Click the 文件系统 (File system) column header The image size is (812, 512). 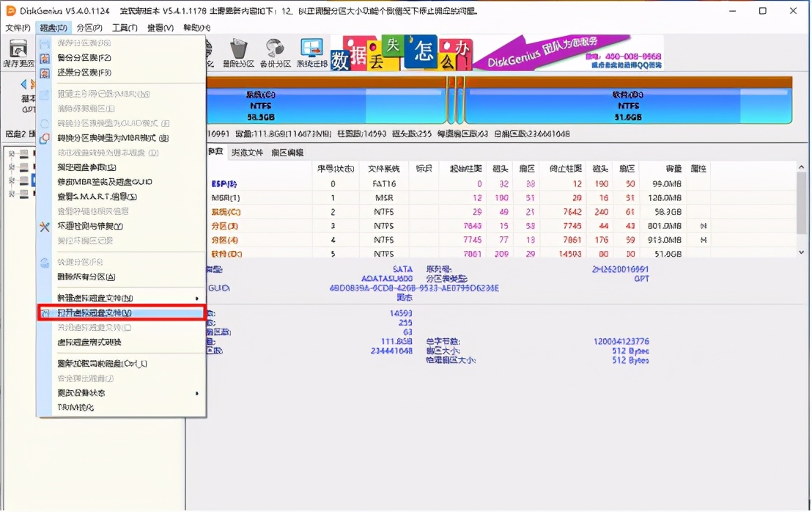point(384,169)
